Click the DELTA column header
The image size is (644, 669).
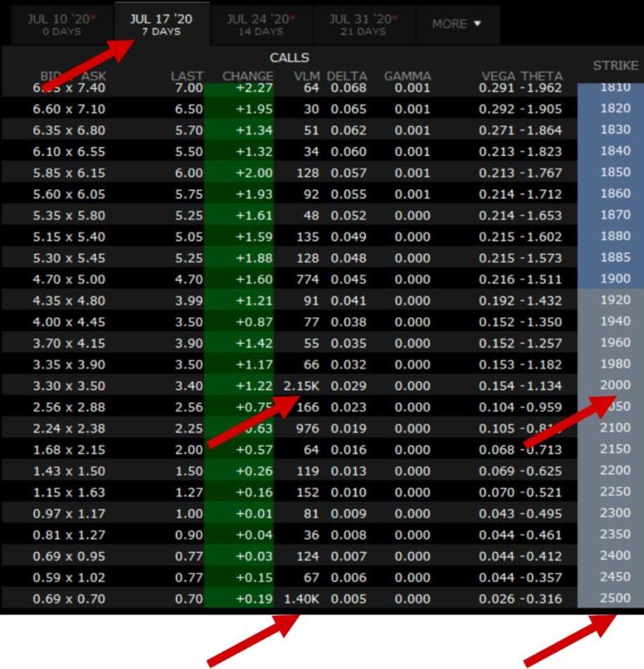(x=347, y=76)
